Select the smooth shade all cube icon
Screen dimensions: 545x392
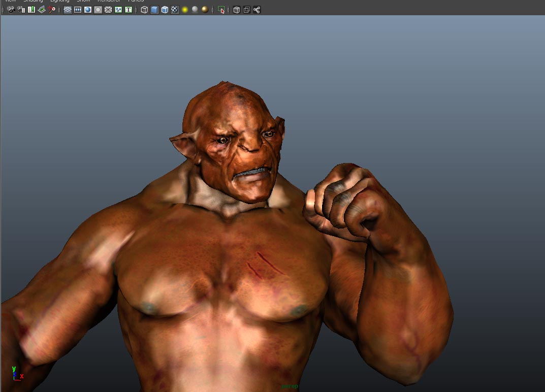[155, 10]
